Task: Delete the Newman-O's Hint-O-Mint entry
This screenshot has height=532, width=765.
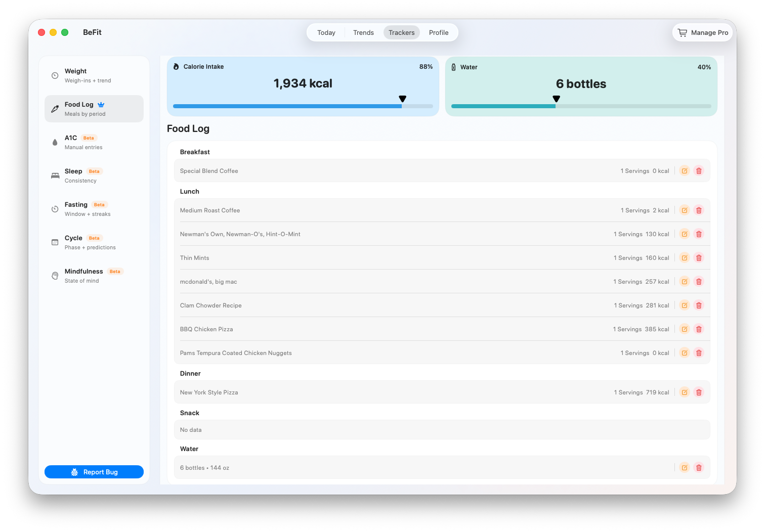Action: (x=699, y=234)
